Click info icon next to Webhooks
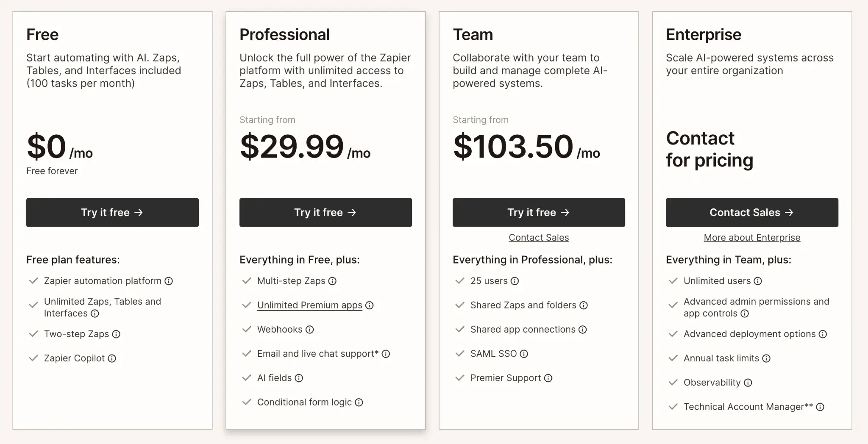The image size is (868, 444). click(310, 330)
